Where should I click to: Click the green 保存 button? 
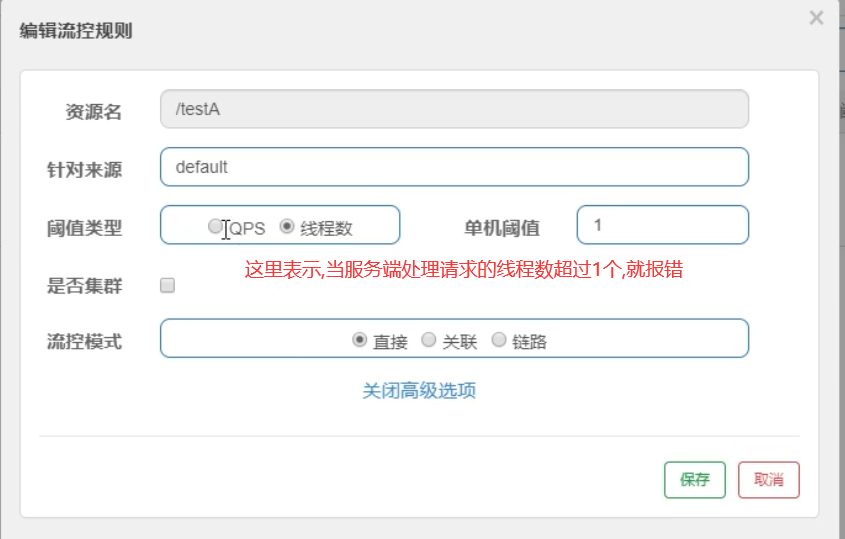(x=695, y=480)
